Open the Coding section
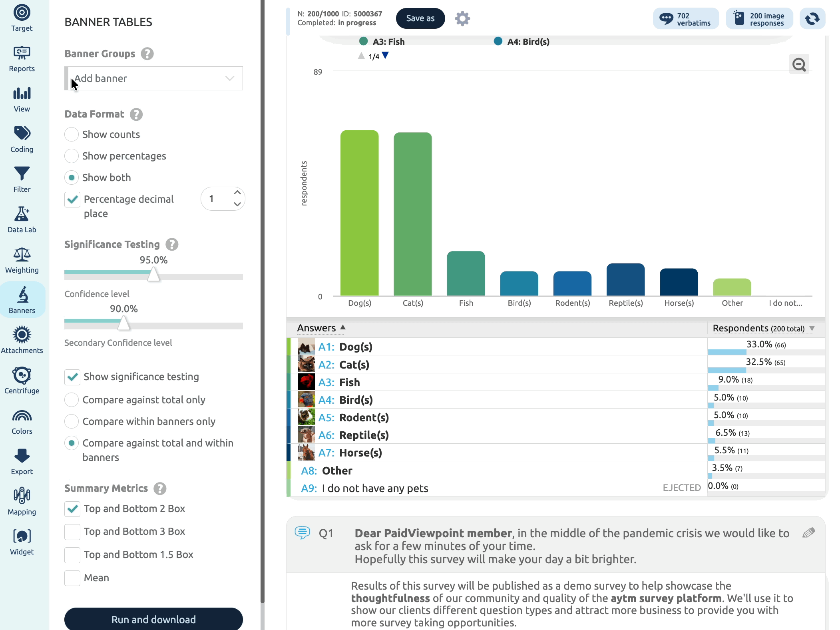Screen dimensions: 840x630 (x=22, y=139)
